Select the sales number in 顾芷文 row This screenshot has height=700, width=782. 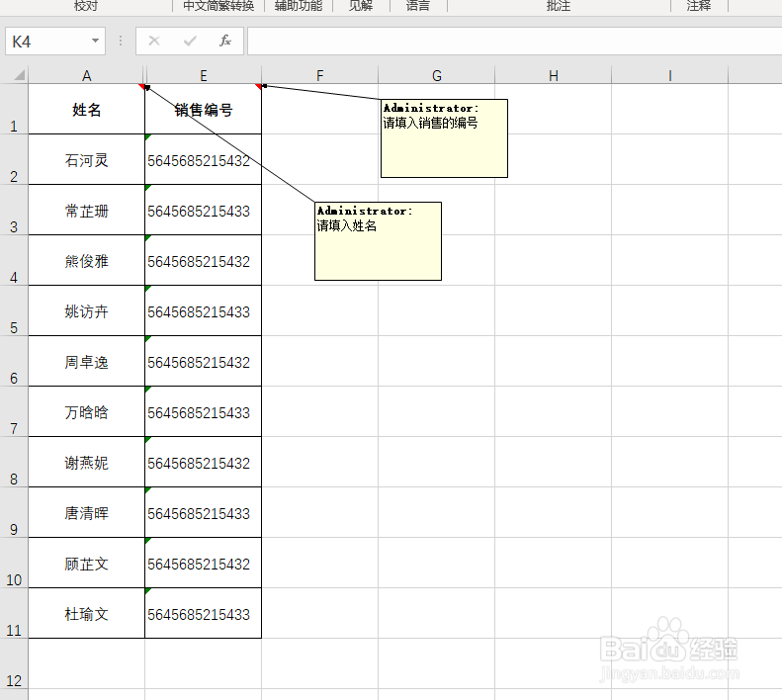[x=203, y=563]
